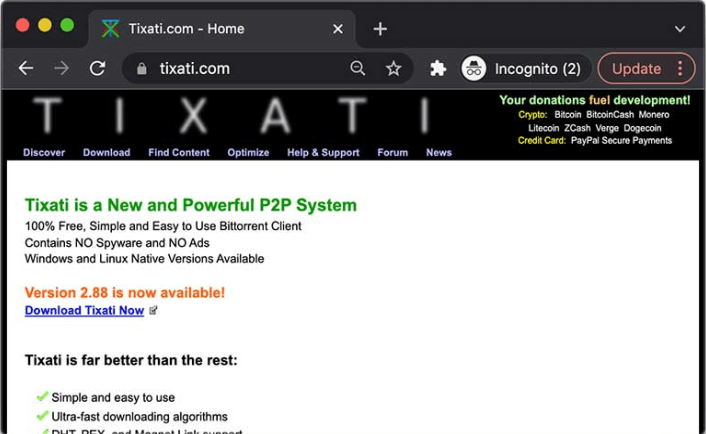Click the browser back arrow

click(26, 68)
